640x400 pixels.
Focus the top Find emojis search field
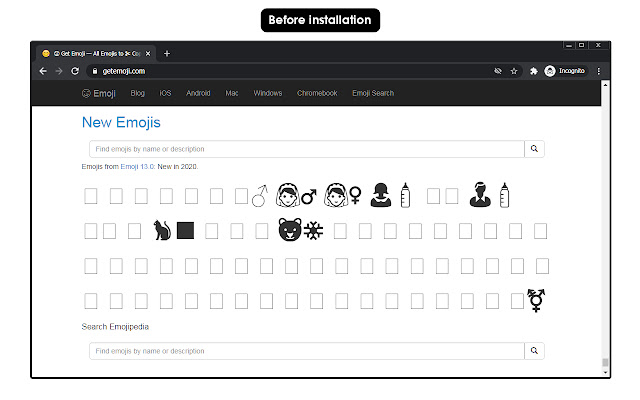tap(307, 149)
